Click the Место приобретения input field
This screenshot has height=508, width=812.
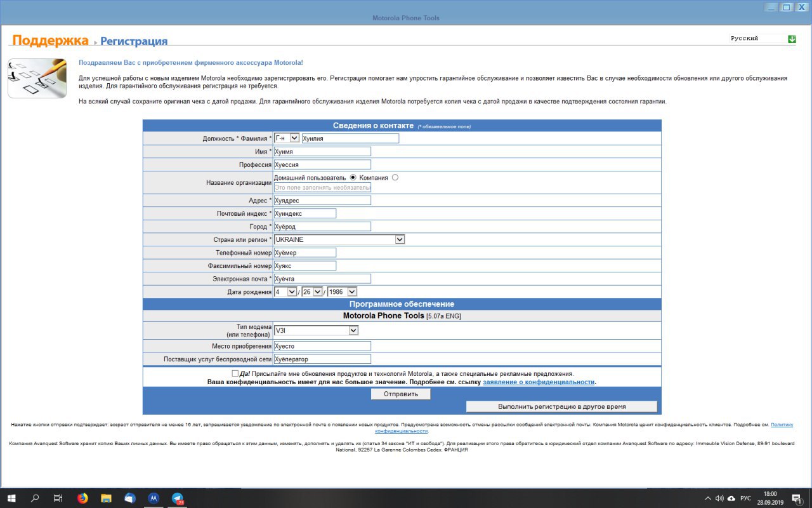(322, 346)
